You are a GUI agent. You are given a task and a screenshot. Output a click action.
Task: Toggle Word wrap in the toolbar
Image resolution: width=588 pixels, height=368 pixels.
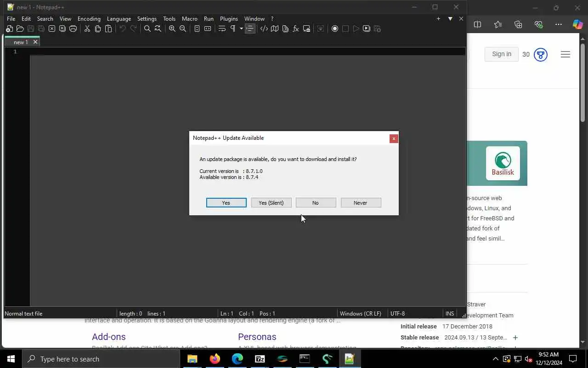pyautogui.click(x=222, y=29)
